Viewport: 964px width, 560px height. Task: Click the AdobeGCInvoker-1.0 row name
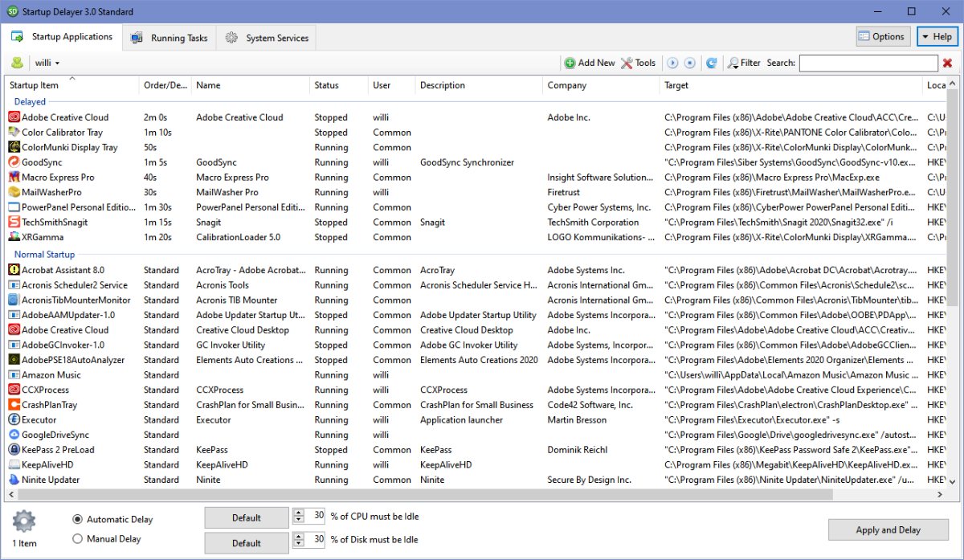click(63, 345)
